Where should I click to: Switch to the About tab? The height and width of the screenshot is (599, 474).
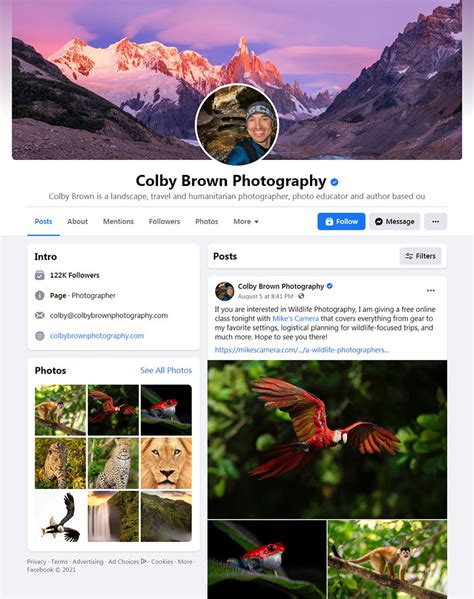point(78,222)
